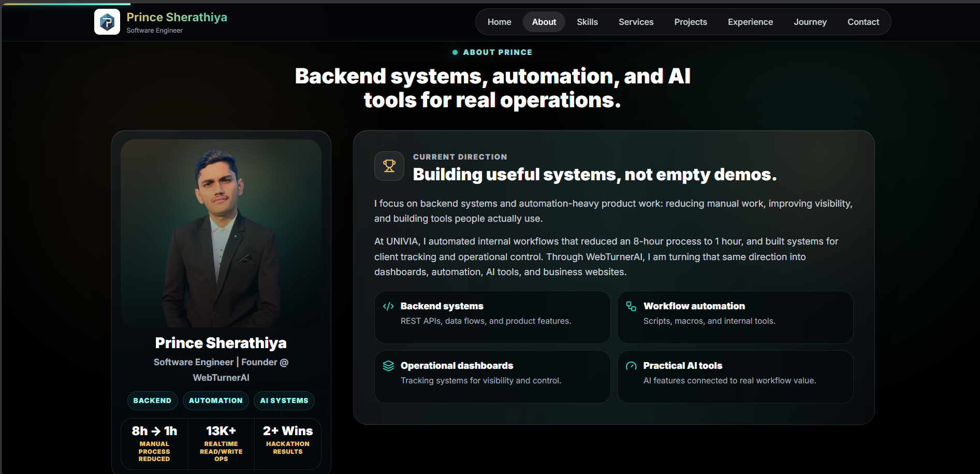Open the Services nav link

(636, 22)
